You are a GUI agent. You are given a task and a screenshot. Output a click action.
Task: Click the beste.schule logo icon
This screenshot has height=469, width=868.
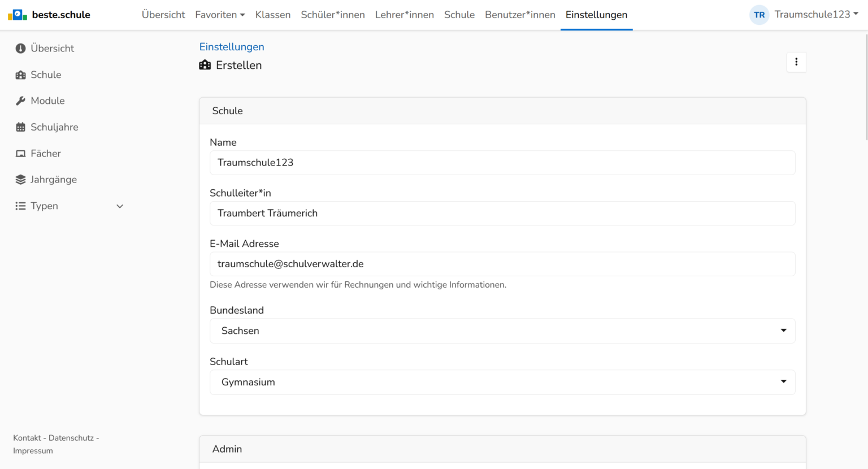[18, 15]
